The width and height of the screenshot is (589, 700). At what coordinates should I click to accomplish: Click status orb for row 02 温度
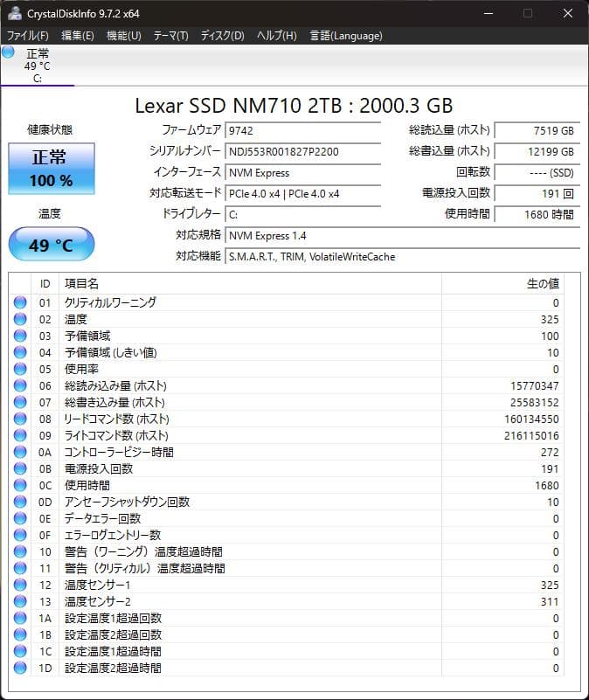tap(20, 319)
